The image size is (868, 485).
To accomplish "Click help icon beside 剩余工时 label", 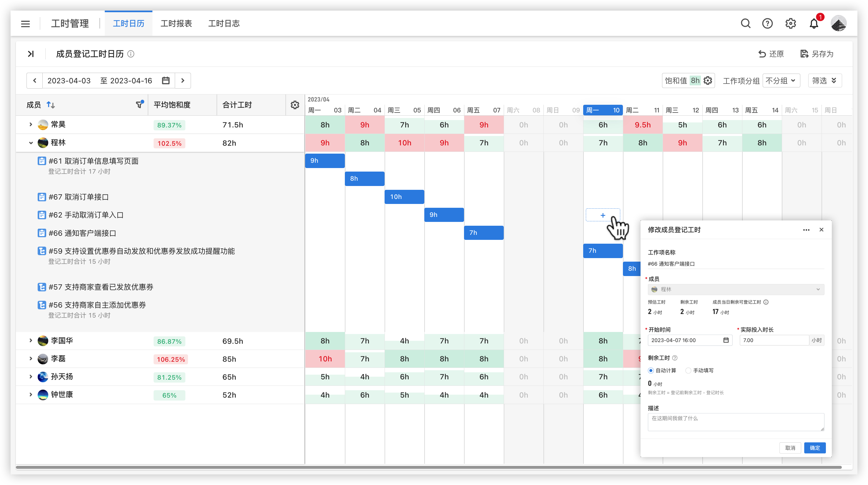I will click(675, 358).
